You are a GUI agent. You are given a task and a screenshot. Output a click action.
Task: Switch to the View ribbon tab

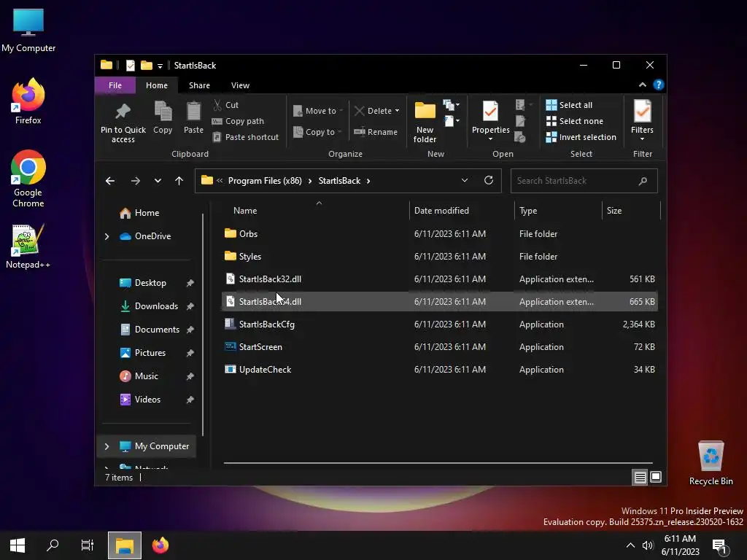240,85
